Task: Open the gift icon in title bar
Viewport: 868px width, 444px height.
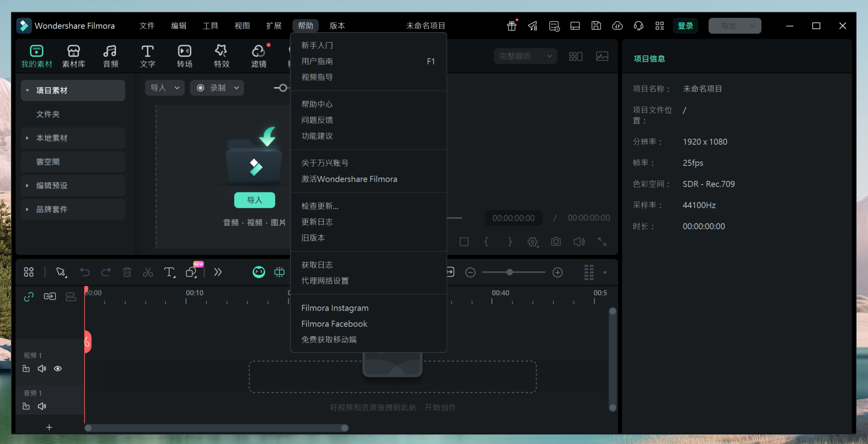Action: [512, 26]
